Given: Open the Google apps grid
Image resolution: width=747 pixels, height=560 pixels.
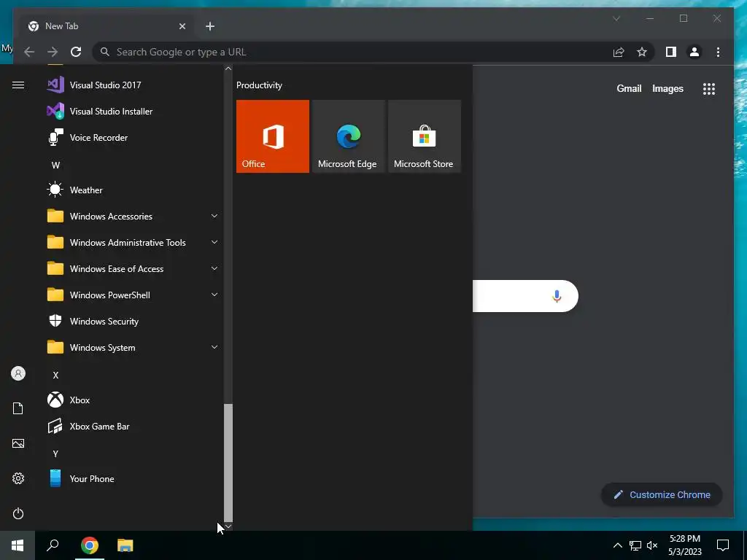Looking at the screenshot, I should pos(709,89).
